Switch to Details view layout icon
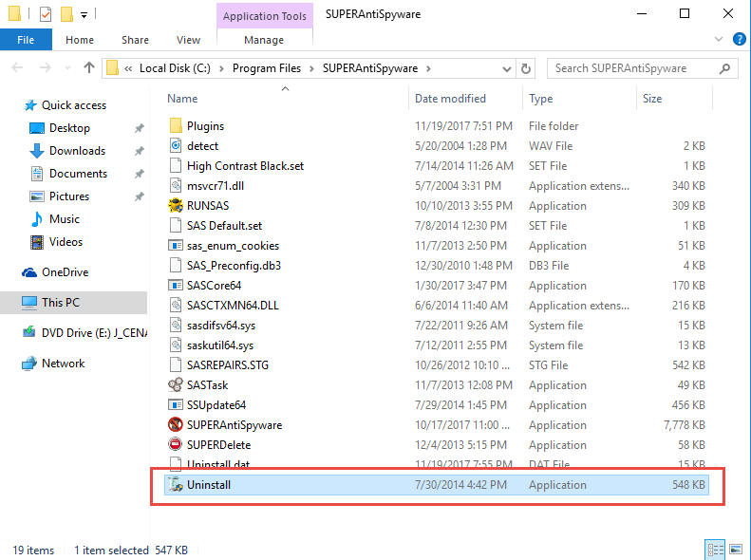Screen dimensions: 751x560 pyautogui.click(x=716, y=550)
